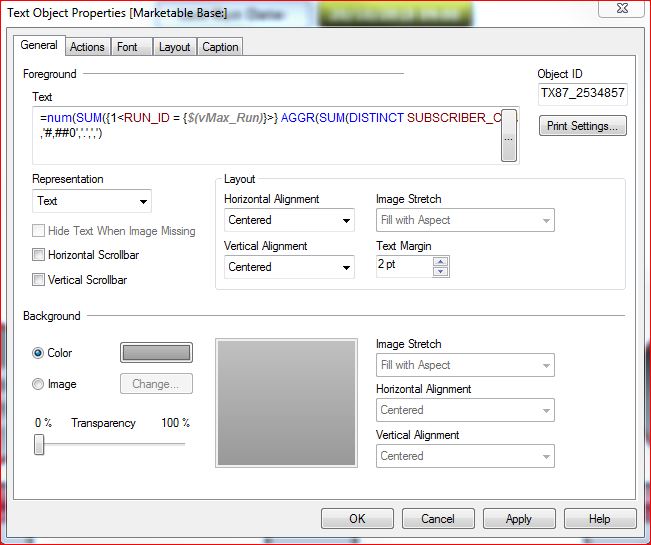Toggle Horizontal Scrollbar checkbox
The height and width of the screenshot is (545, 651).
pos(38,254)
